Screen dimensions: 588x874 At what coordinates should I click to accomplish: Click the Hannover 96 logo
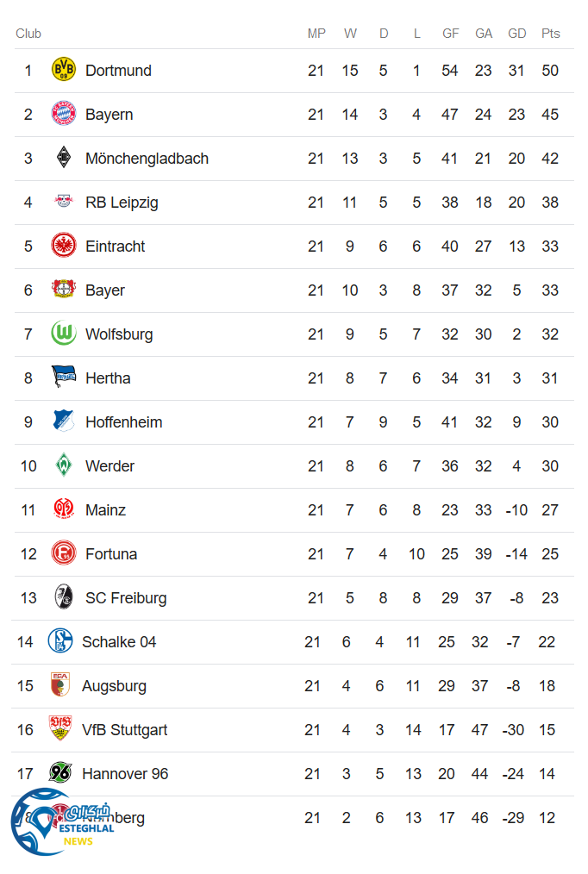tap(60, 773)
